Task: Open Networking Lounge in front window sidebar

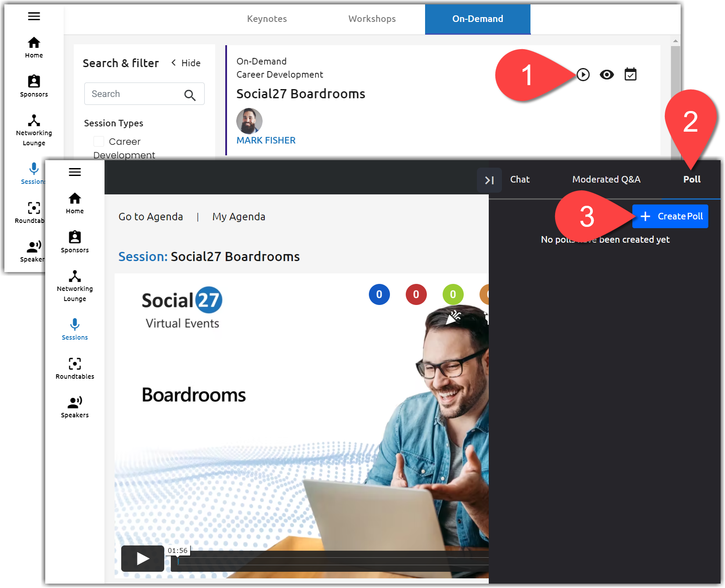Action: [x=75, y=286]
